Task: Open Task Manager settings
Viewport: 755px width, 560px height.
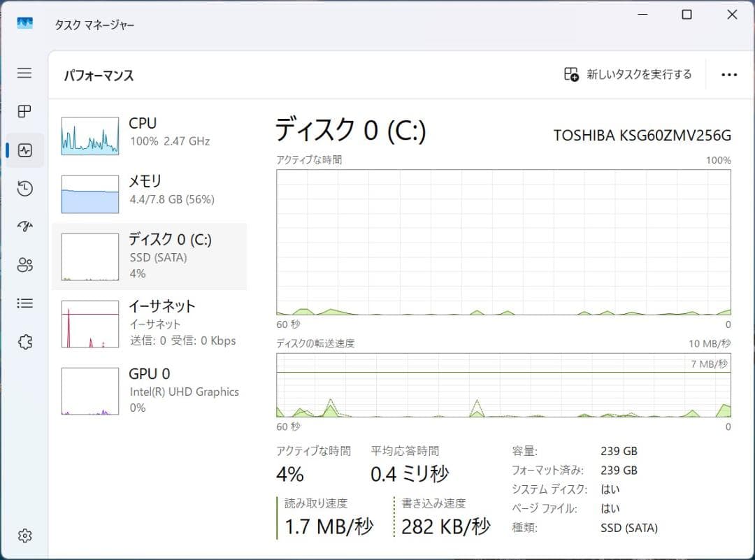Action: tap(24, 536)
